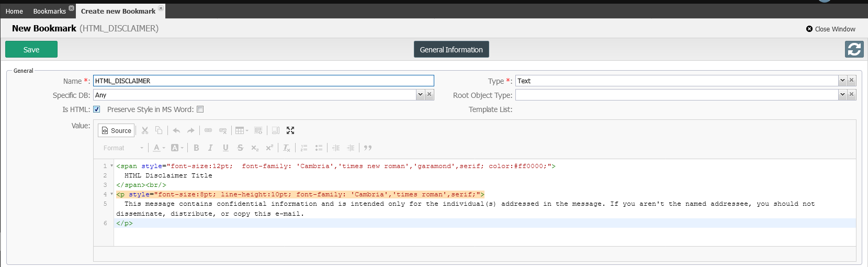868x267 pixels.
Task: Click the empty Root Object Type field
Action: [x=677, y=95]
